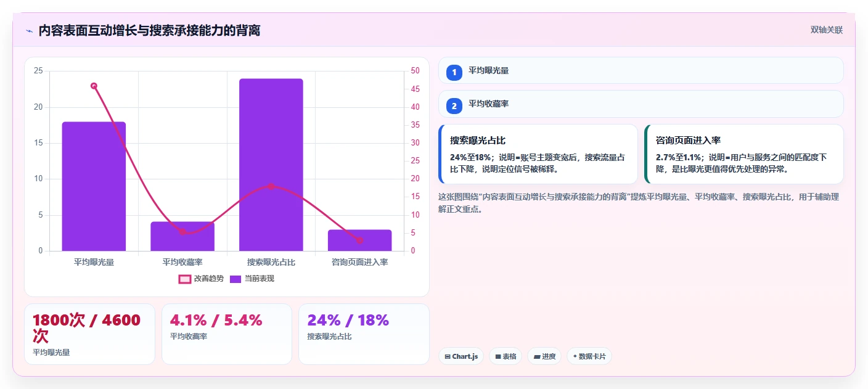The width and height of the screenshot is (868, 389).
Task: Toggle the 当前表现 legend item
Action: [252, 279]
